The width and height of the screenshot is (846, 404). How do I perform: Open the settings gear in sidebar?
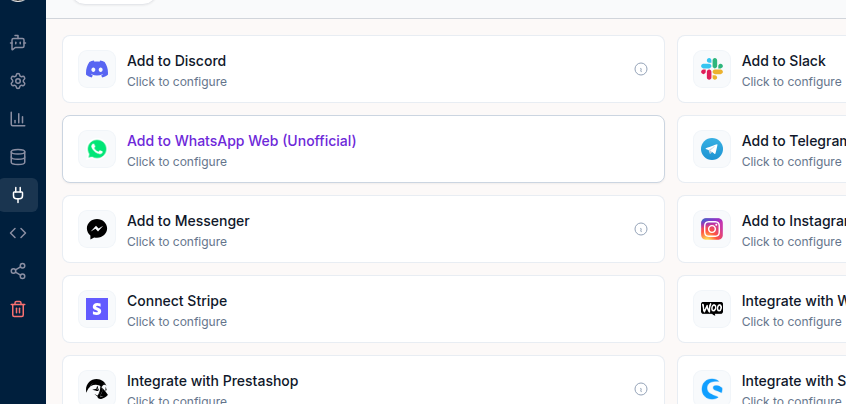[18, 81]
